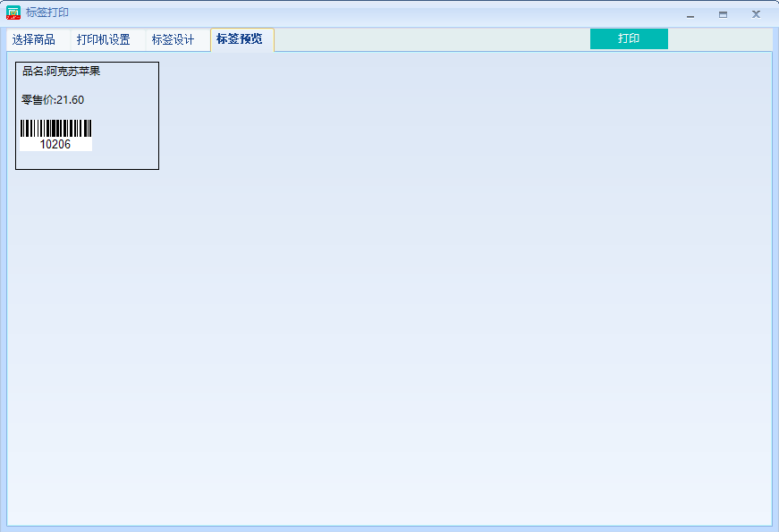
Task: Minimize the label printing window
Action: tap(690, 14)
